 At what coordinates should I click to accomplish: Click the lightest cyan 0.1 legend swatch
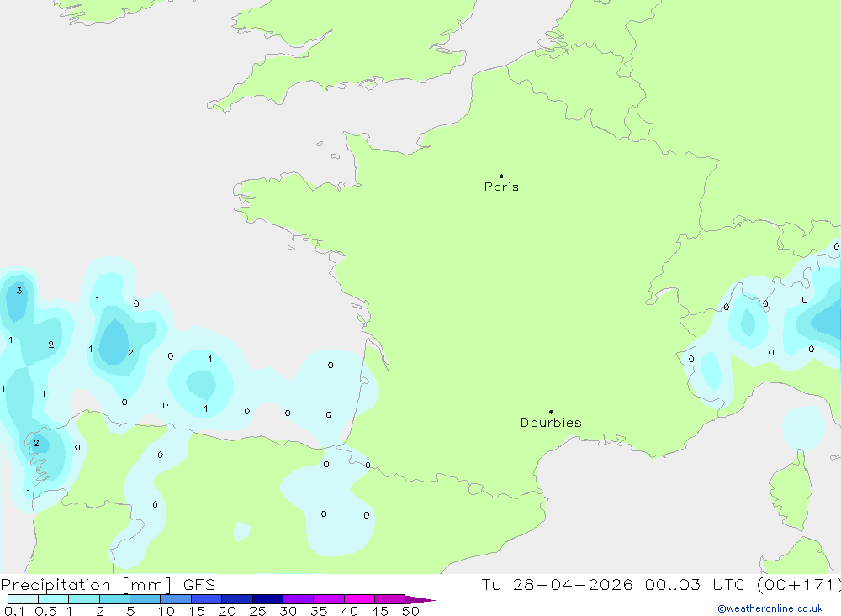[x=23, y=599]
